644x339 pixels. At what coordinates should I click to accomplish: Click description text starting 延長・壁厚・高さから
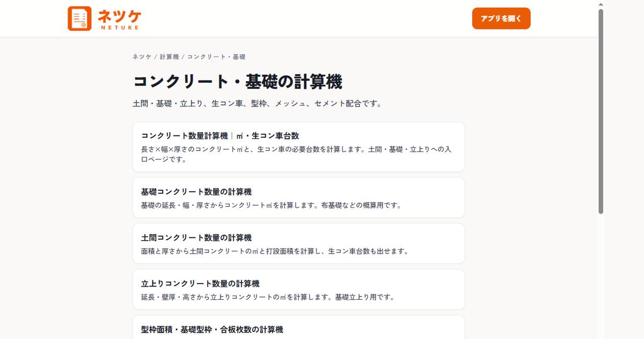pyautogui.click(x=268, y=297)
